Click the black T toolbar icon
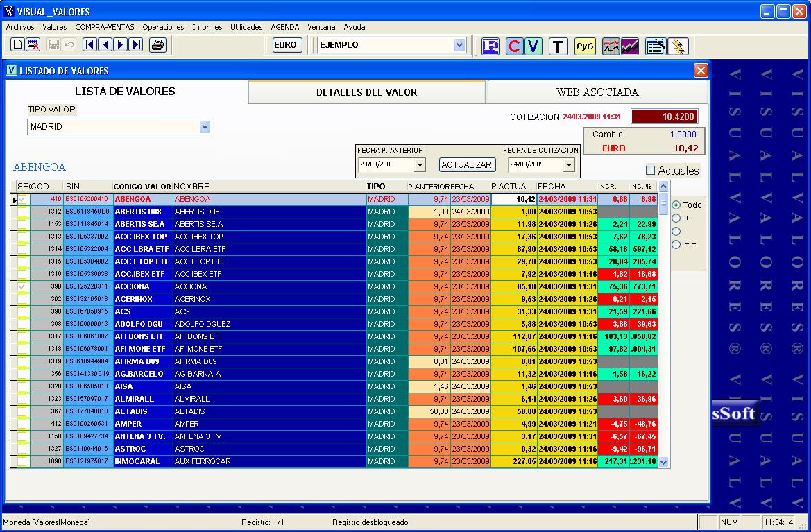811x532 pixels. click(x=558, y=46)
